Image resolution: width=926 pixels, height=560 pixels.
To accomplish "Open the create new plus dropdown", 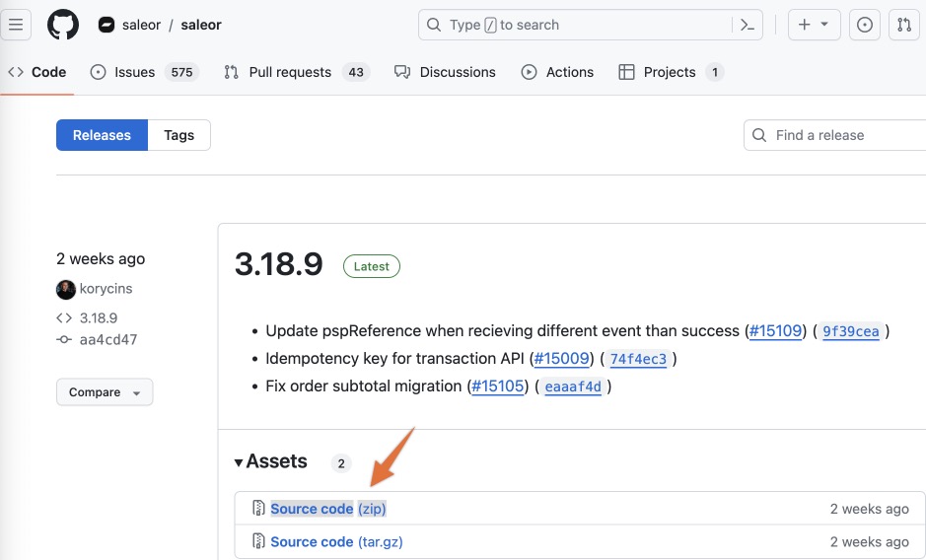I will pyautogui.click(x=814, y=25).
